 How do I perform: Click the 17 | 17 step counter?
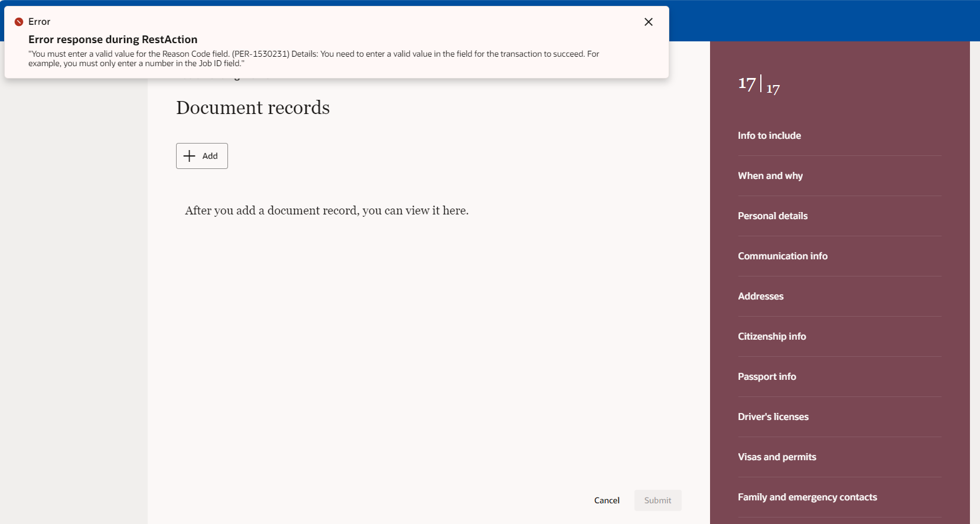[x=759, y=85]
